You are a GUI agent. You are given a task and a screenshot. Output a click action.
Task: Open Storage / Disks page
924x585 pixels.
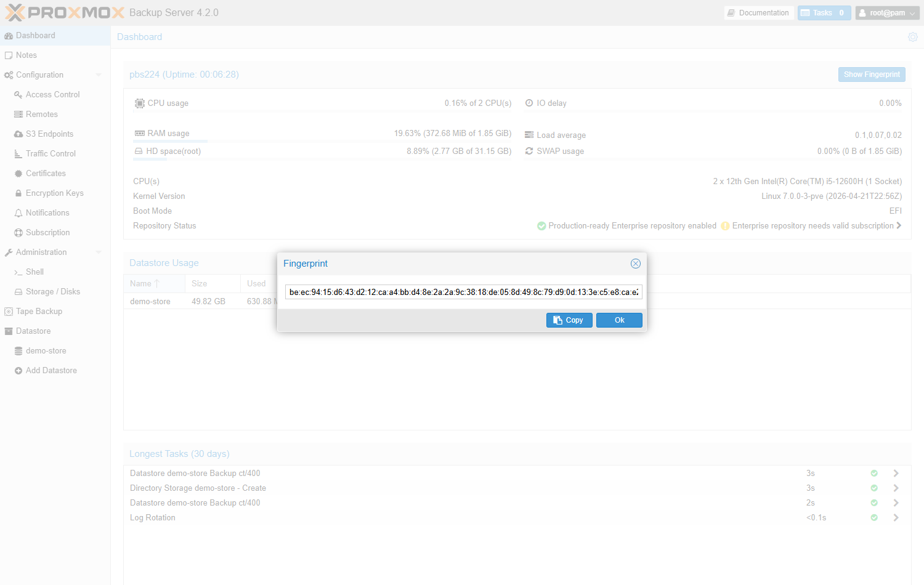click(55, 292)
